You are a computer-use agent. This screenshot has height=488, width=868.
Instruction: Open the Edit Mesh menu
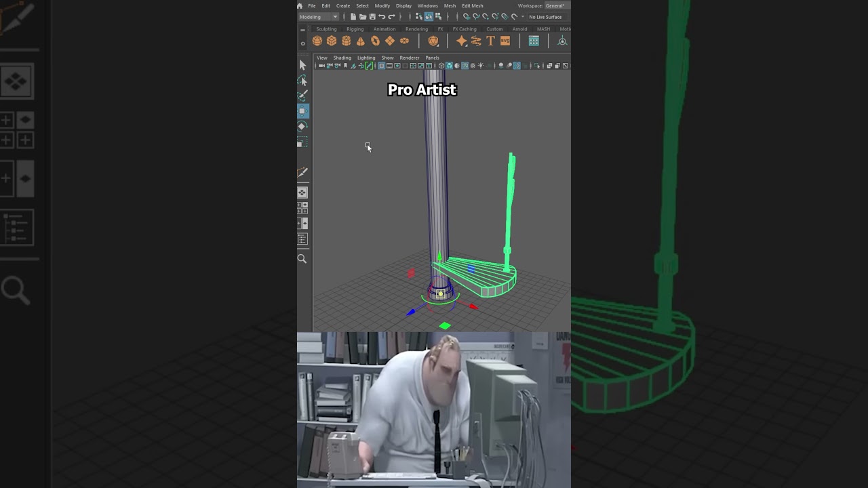473,5
